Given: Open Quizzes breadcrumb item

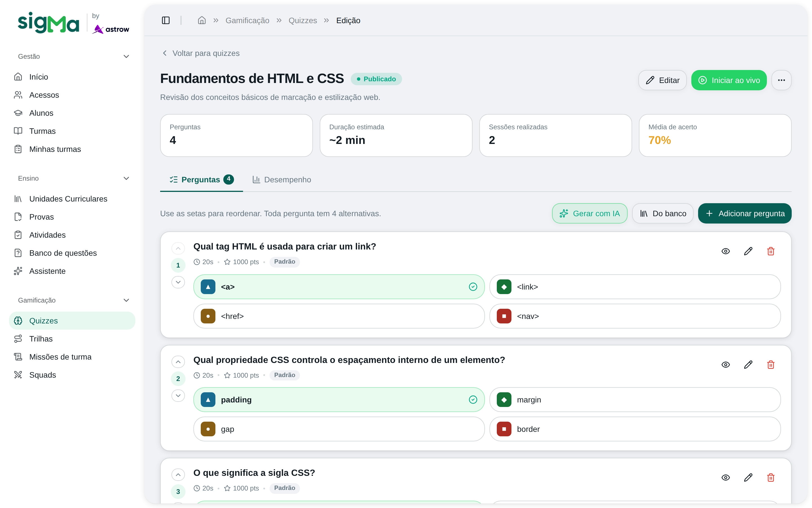Looking at the screenshot, I should [x=303, y=21].
